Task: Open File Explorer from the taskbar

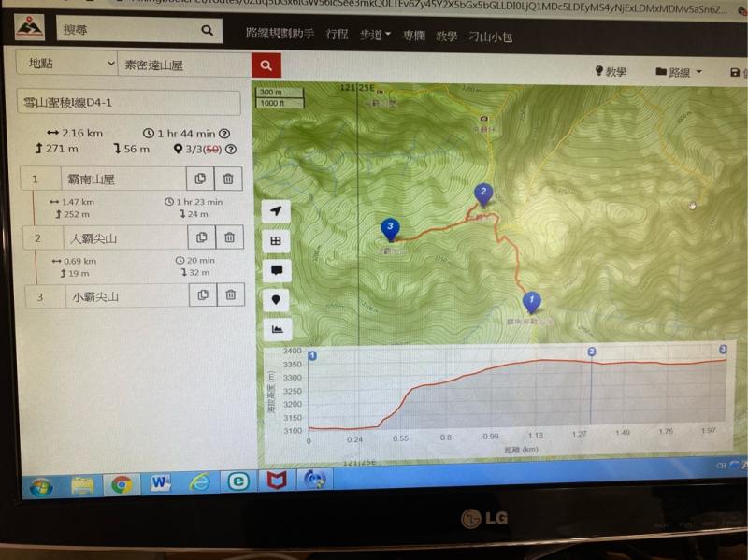Action: coord(82,485)
